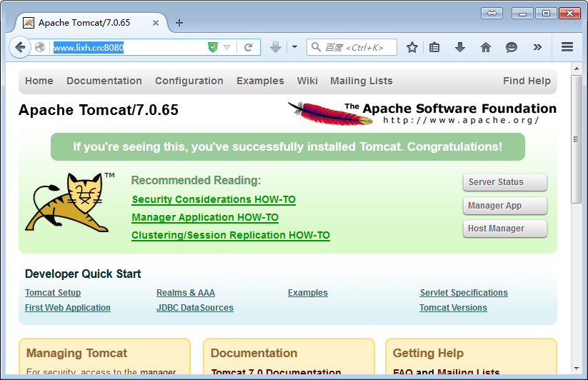Open the URL history dropdown arrow
588x380 pixels.
point(226,48)
